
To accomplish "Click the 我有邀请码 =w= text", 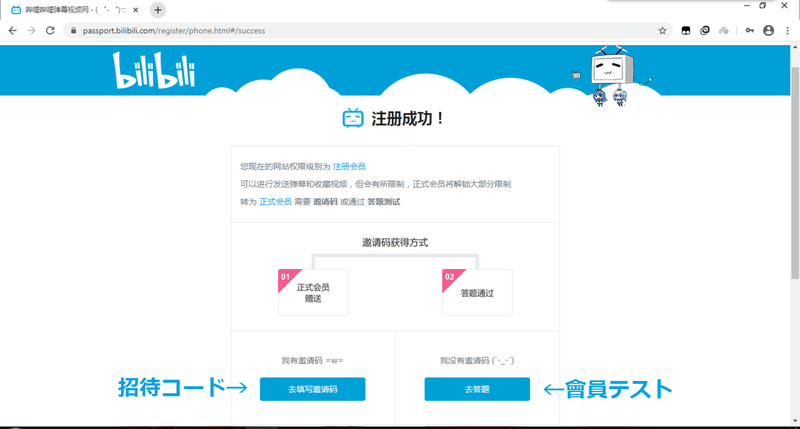I will pyautogui.click(x=312, y=361).
